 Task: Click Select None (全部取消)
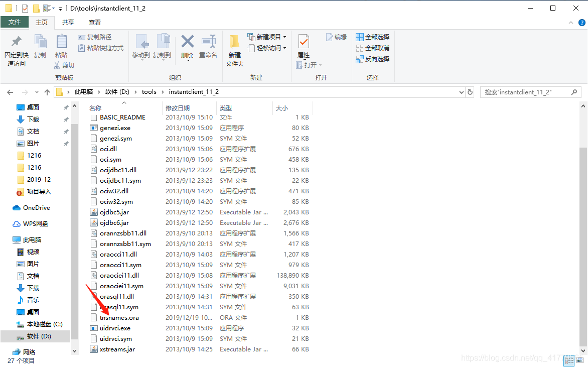(373, 48)
